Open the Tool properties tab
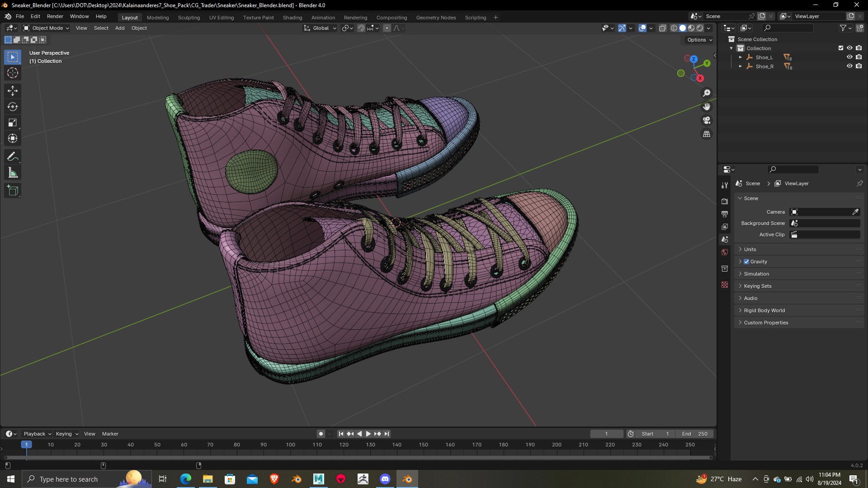868x488 pixels. [725, 185]
